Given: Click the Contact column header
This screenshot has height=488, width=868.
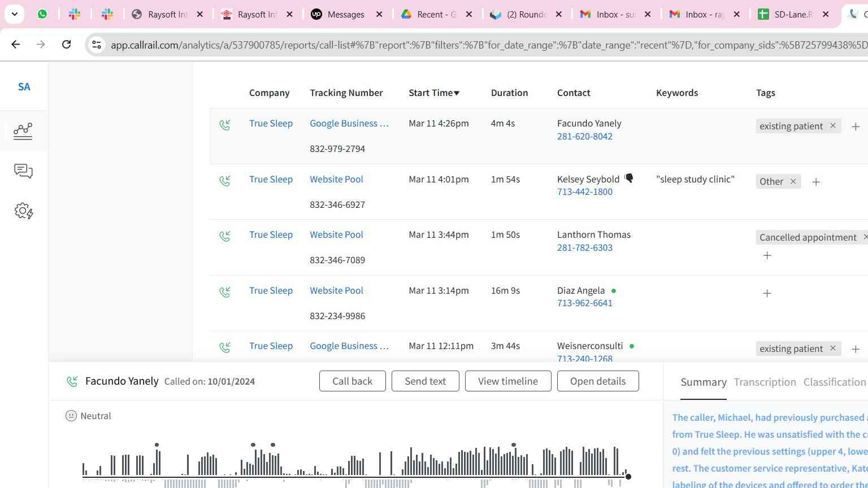Looking at the screenshot, I should click(x=574, y=93).
